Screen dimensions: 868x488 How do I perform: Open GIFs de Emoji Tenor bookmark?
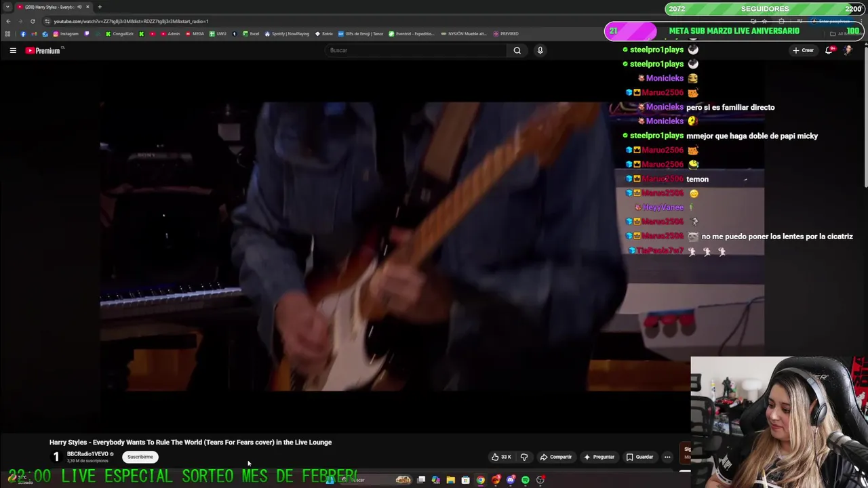coord(361,34)
